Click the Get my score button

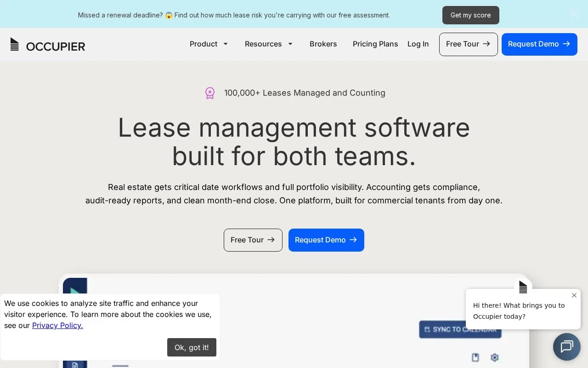click(470, 15)
